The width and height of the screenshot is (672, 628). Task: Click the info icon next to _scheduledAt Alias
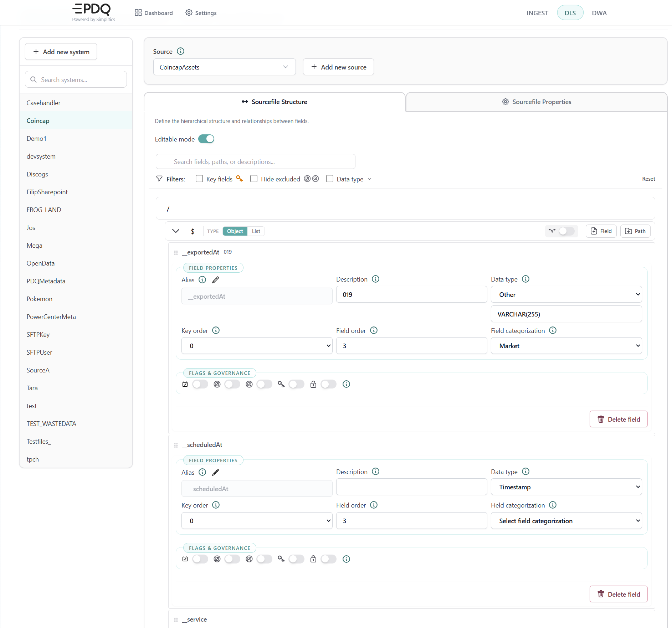point(202,472)
